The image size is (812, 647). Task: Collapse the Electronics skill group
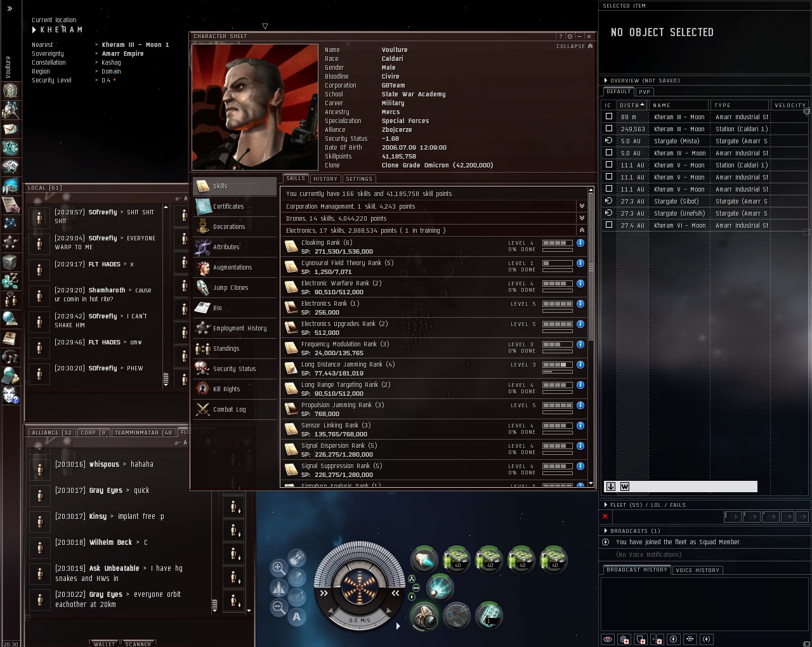tap(582, 230)
